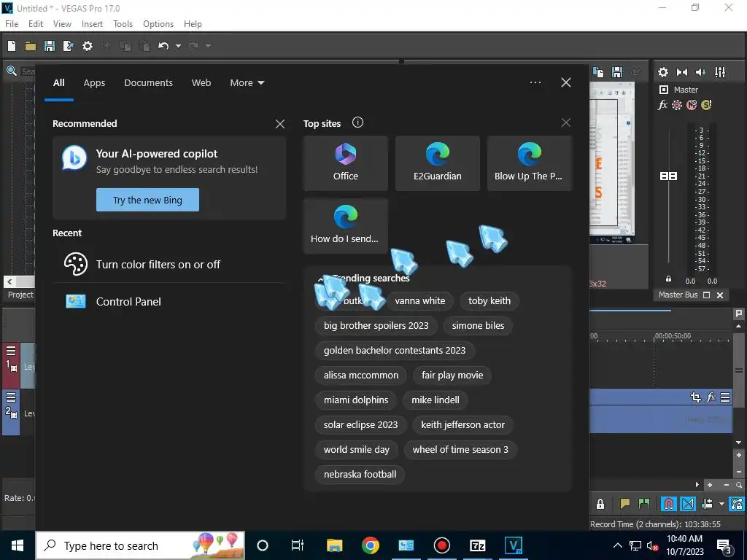747x560 pixels.
Task: Copy preview snapshot to clipboard icon
Action: coord(598,72)
